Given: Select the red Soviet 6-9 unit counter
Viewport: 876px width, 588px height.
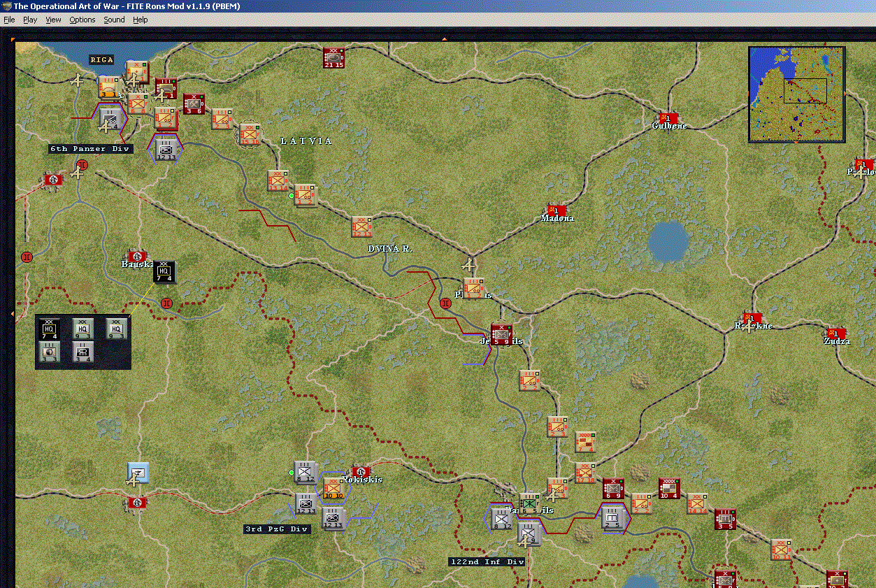Looking at the screenshot, I should (613, 488).
